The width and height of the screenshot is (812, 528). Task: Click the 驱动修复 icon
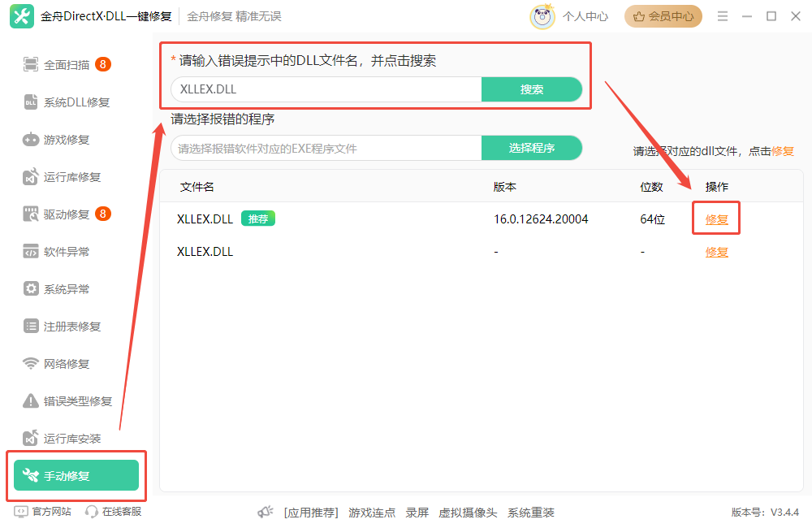coord(31,214)
